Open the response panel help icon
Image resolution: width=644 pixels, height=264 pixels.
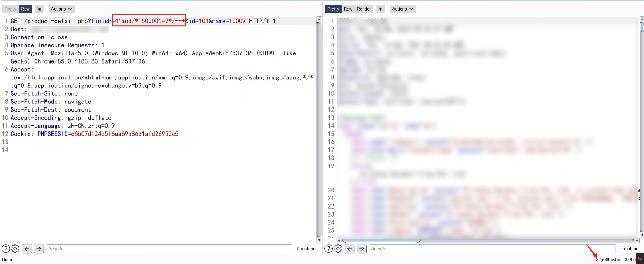pos(328,249)
